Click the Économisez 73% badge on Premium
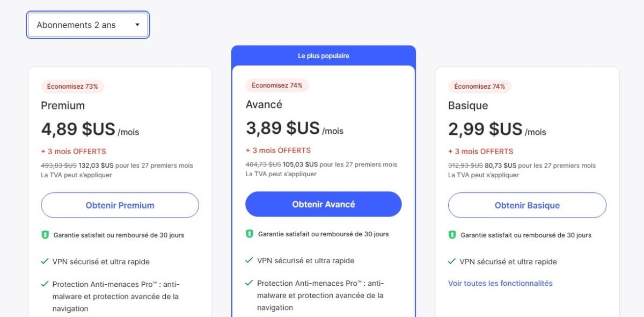 pos(72,86)
